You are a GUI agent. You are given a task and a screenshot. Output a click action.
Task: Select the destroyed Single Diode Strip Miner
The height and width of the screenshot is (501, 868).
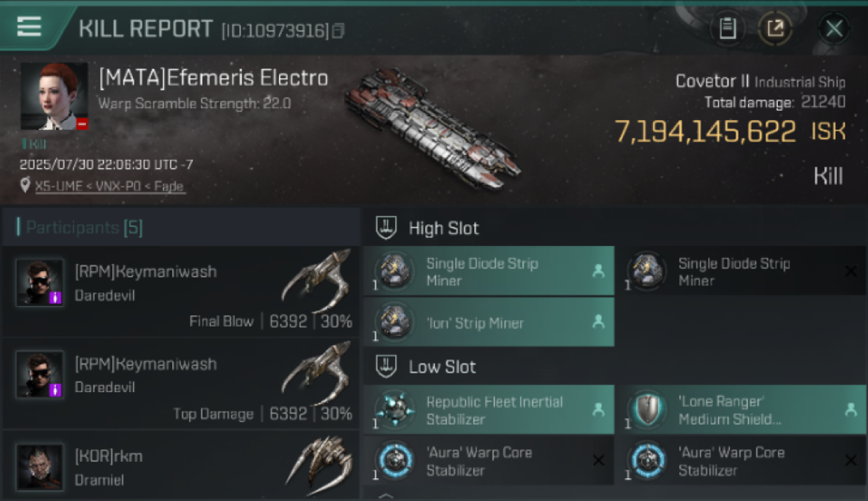click(740, 271)
